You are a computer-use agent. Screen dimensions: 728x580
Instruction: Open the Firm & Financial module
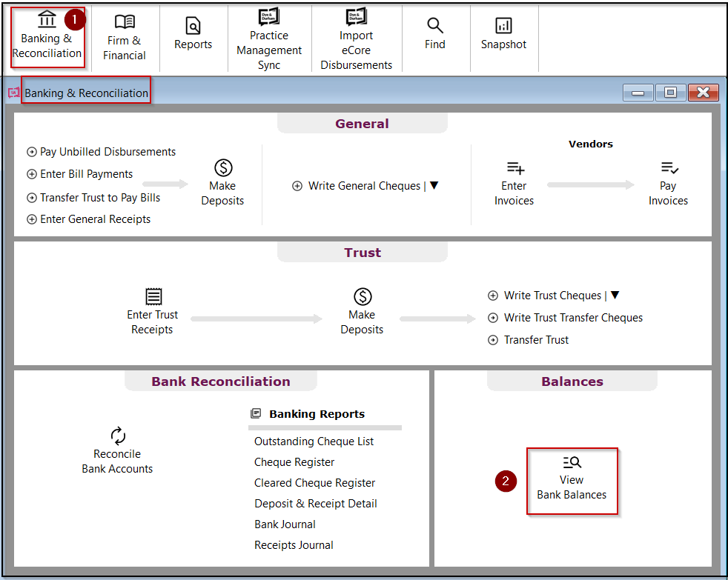[125, 37]
